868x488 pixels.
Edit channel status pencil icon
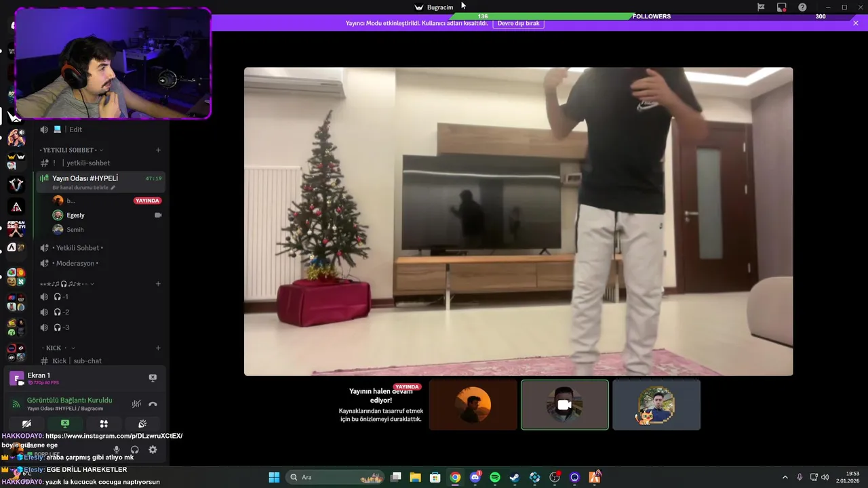(x=113, y=188)
